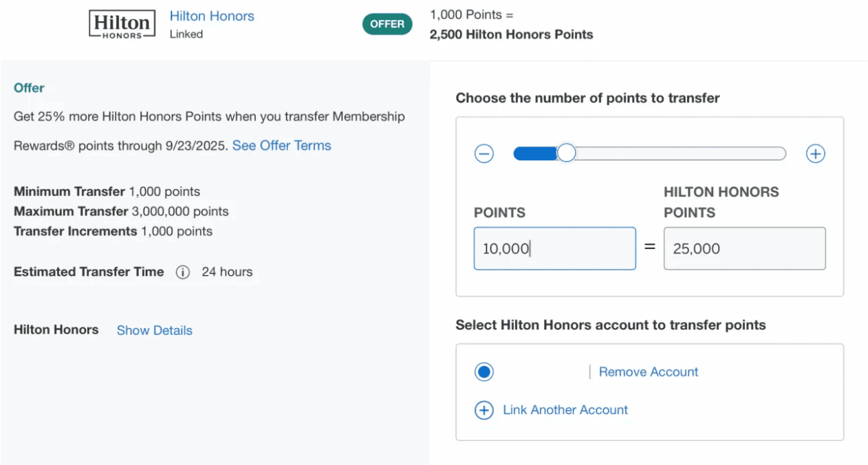Click the plus icon to increase transfer points

pos(815,153)
